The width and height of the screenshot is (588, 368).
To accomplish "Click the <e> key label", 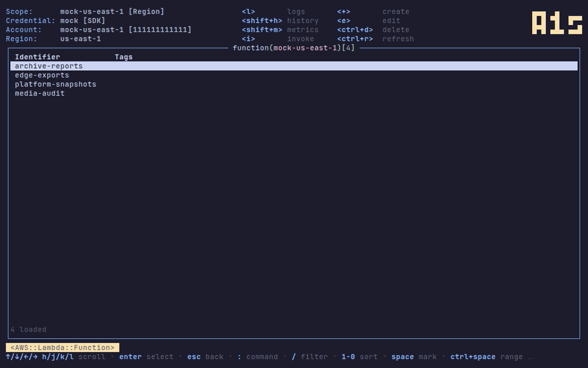I will tap(344, 21).
